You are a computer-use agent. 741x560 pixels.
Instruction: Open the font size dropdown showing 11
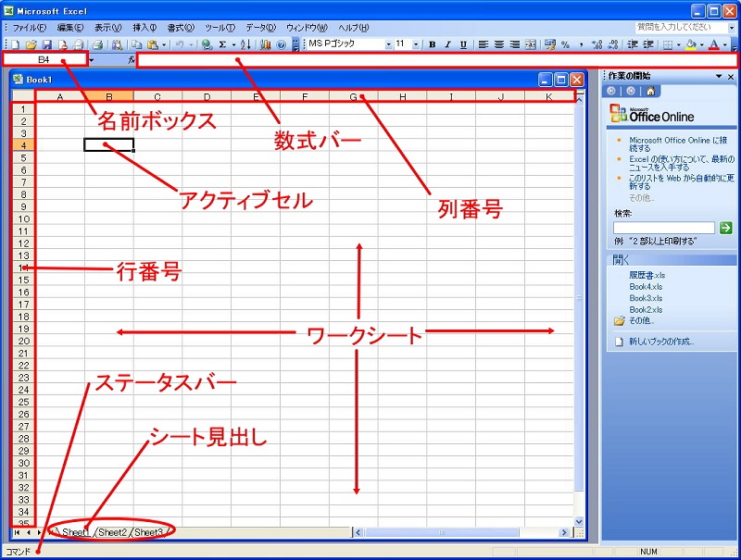[416, 44]
